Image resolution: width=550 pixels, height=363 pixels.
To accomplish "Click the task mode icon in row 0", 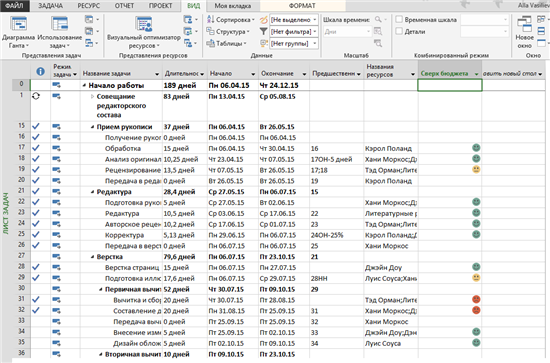I will click(56, 85).
